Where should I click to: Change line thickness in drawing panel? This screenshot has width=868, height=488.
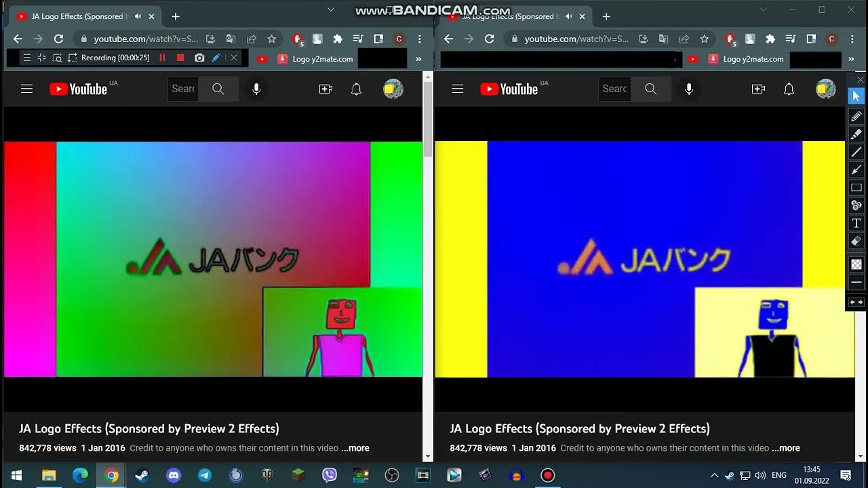[x=856, y=282]
